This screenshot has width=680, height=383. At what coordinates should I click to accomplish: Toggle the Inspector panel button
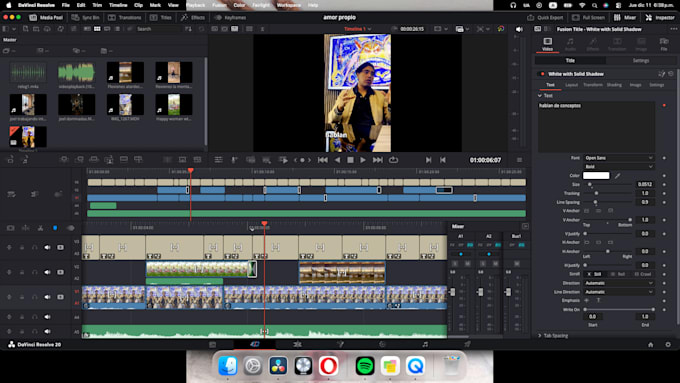coord(660,18)
